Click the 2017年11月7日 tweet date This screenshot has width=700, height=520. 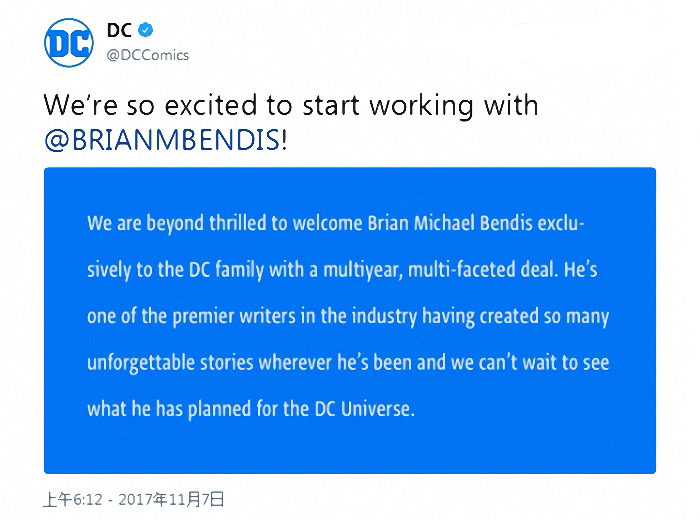171,499
